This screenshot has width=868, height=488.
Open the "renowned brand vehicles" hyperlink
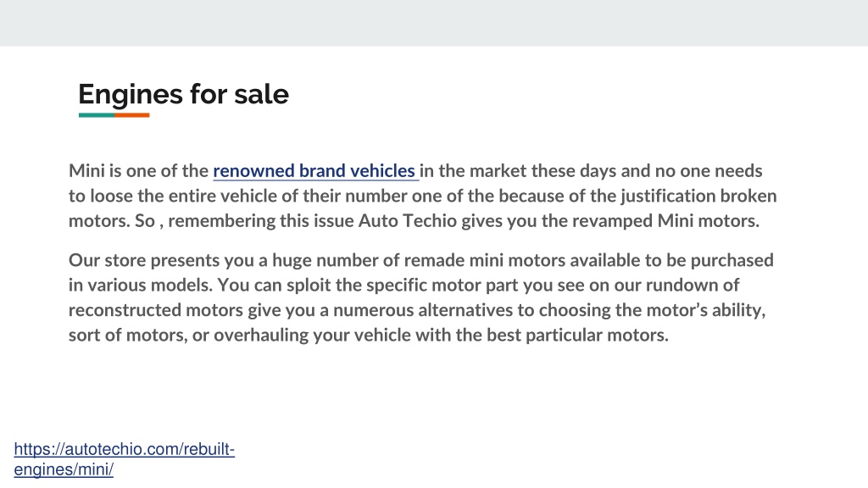click(x=314, y=171)
